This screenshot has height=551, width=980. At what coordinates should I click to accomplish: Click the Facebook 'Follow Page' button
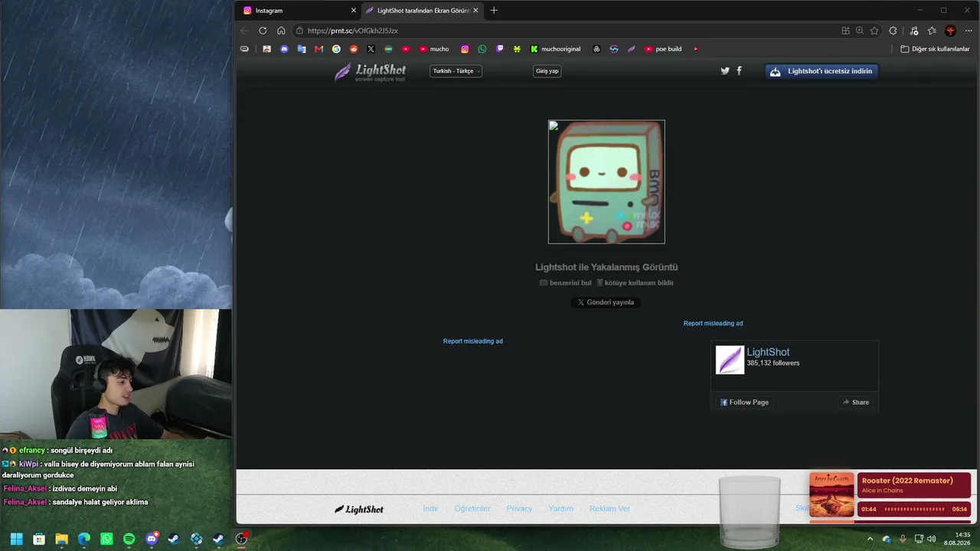click(744, 403)
